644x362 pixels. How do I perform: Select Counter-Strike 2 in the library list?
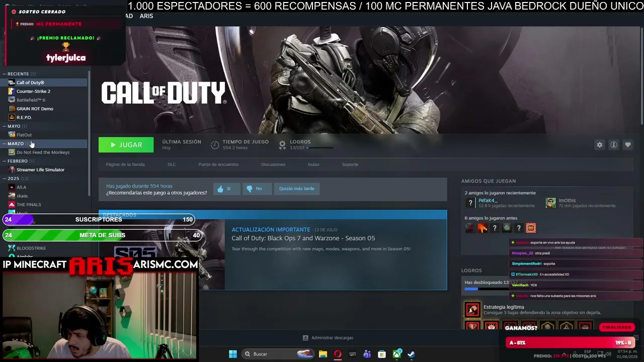click(x=33, y=92)
